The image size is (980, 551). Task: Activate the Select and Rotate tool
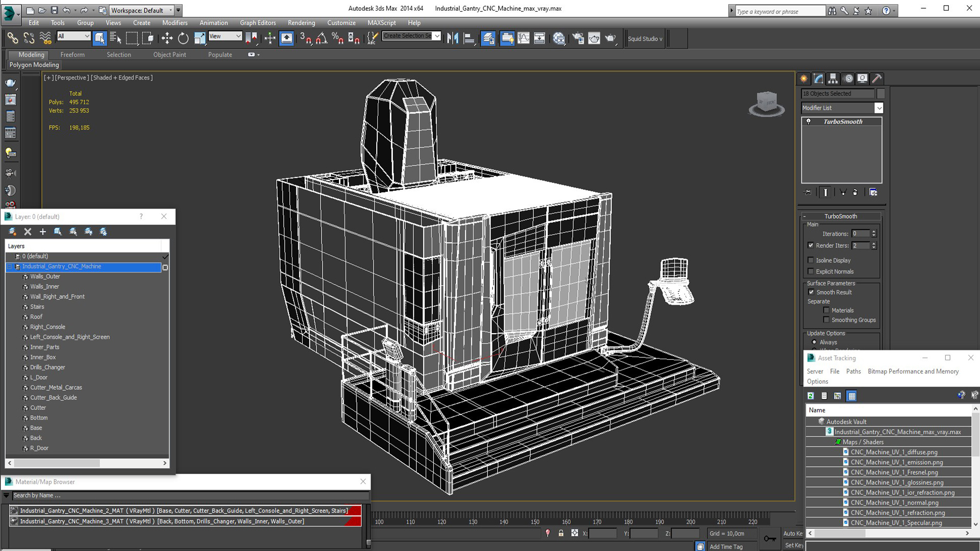183,38
